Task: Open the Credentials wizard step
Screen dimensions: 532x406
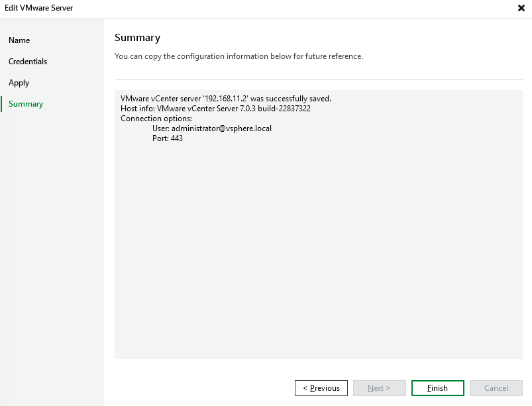Action: click(28, 62)
